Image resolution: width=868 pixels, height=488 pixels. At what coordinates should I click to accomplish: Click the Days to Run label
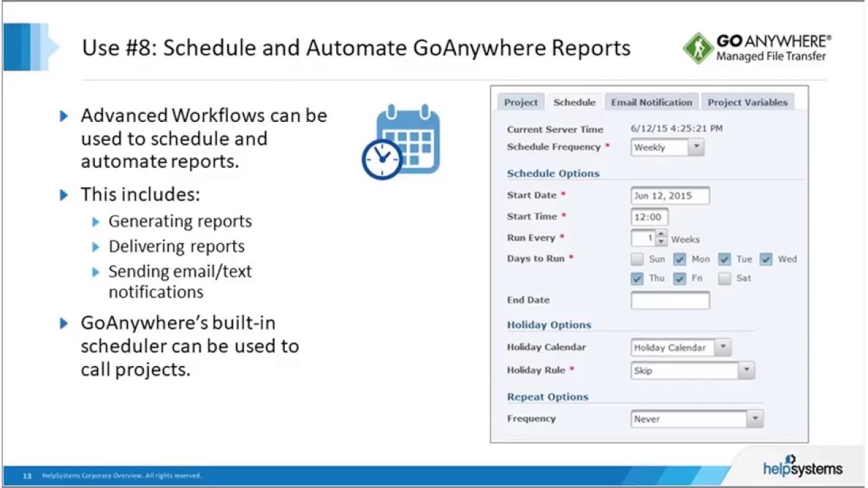tap(536, 259)
